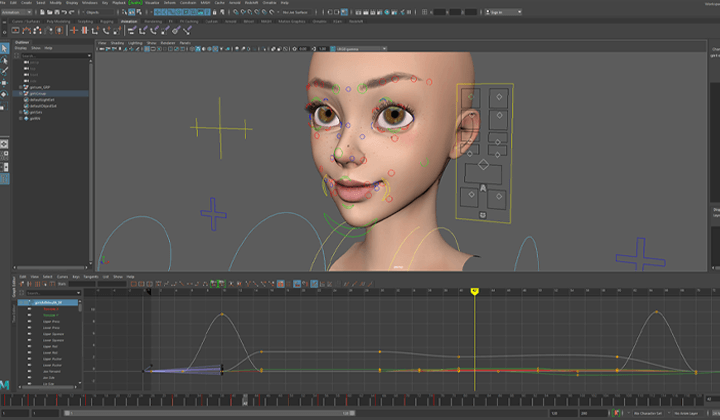Click the yellow current time marker

474,291
